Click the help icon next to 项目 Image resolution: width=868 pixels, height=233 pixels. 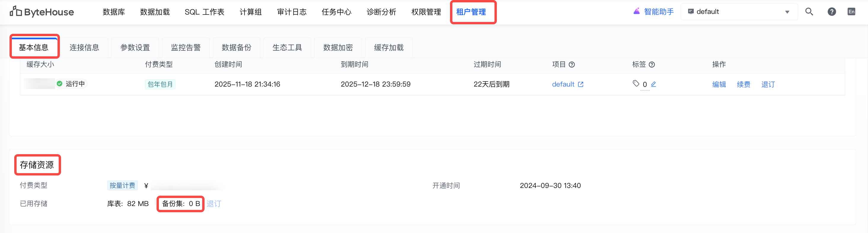click(572, 65)
